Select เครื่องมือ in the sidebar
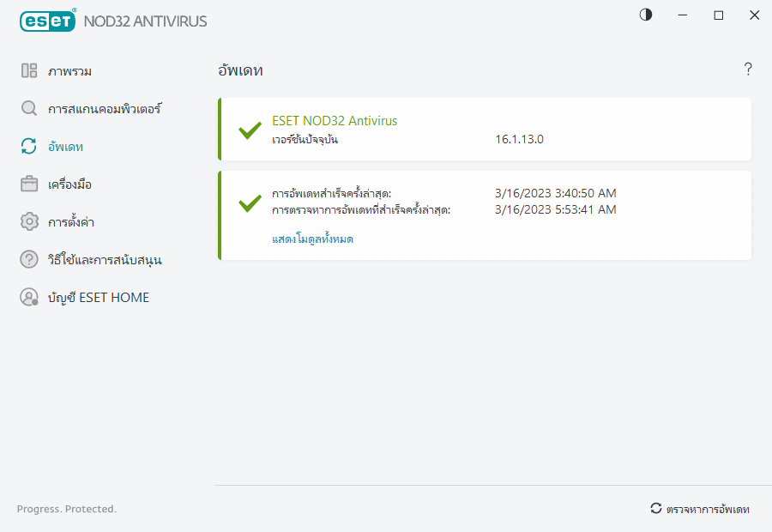The image size is (772, 532). tap(70, 184)
